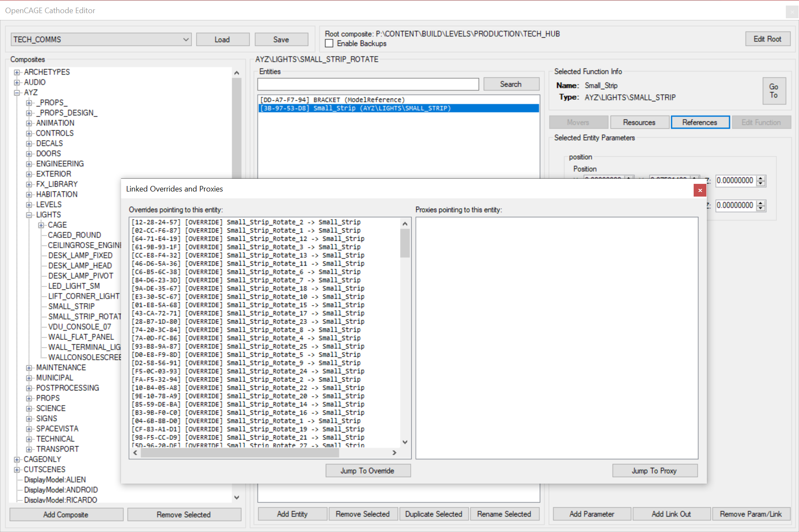
Task: Switch to the References tab
Action: (700, 122)
